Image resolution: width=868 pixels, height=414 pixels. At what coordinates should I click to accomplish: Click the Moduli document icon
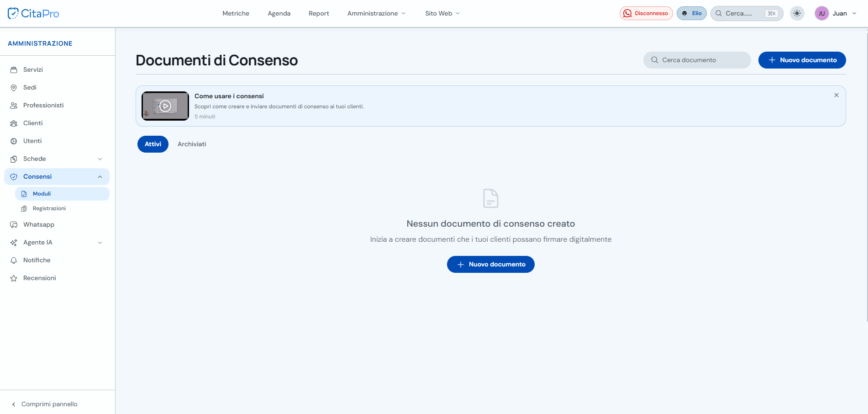click(24, 194)
